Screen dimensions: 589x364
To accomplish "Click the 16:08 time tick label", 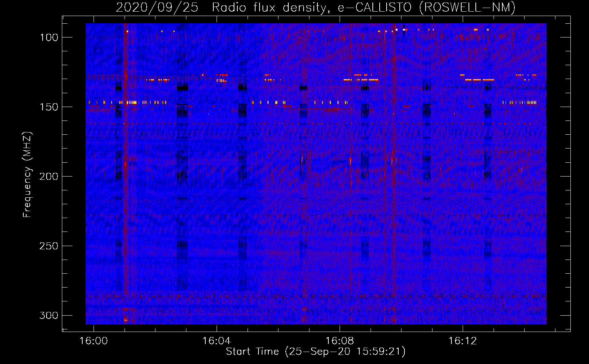I will (340, 341).
